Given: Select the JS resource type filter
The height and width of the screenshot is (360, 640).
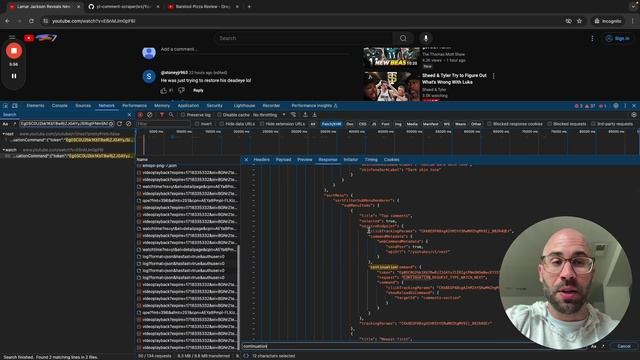Looking at the screenshot, I should coord(373,124).
